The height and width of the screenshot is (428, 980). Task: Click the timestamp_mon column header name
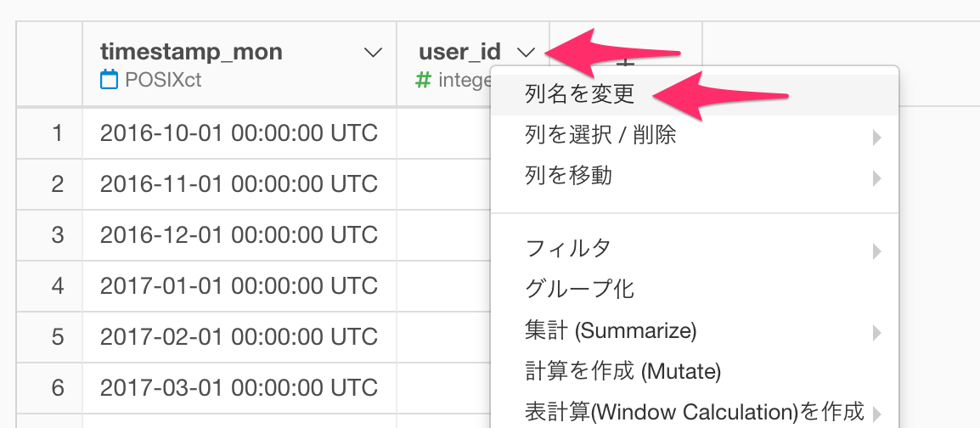191,52
